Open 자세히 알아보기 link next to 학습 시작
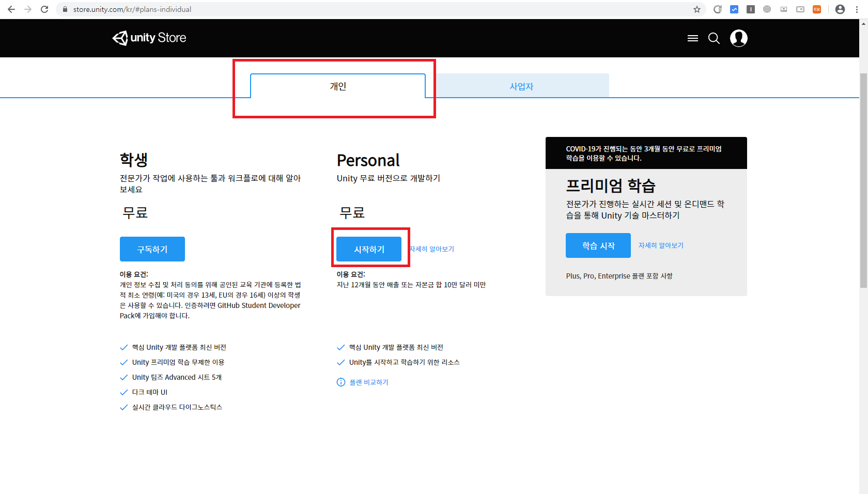Image resolution: width=868 pixels, height=494 pixels. (x=661, y=245)
